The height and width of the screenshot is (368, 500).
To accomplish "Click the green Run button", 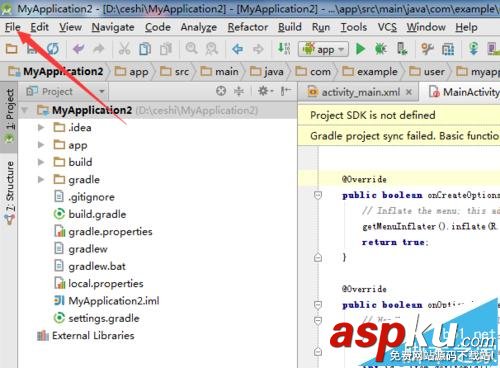I will point(360,49).
